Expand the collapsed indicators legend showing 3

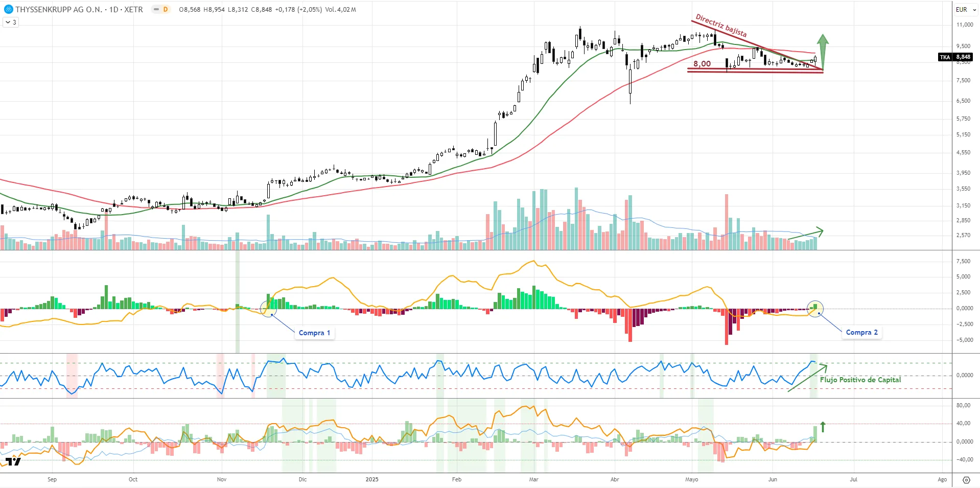(11, 22)
